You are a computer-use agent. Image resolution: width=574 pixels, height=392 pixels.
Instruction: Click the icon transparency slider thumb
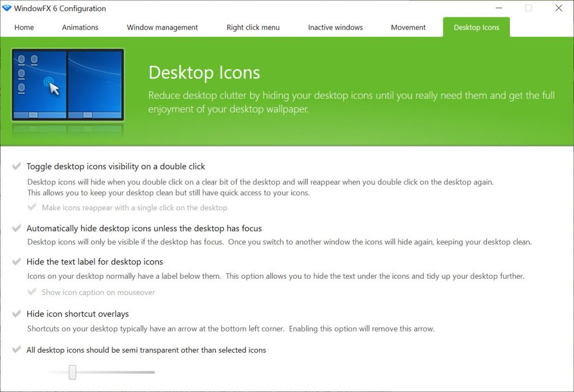[x=72, y=372]
